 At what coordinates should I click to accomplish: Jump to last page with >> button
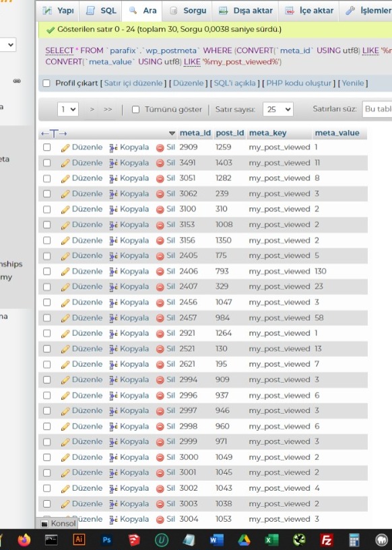tap(108, 110)
